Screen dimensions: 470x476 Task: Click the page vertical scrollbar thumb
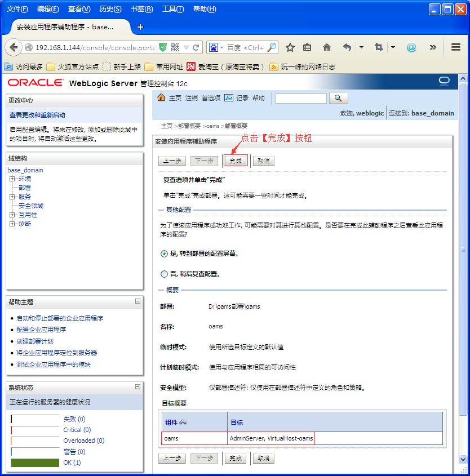click(463, 250)
